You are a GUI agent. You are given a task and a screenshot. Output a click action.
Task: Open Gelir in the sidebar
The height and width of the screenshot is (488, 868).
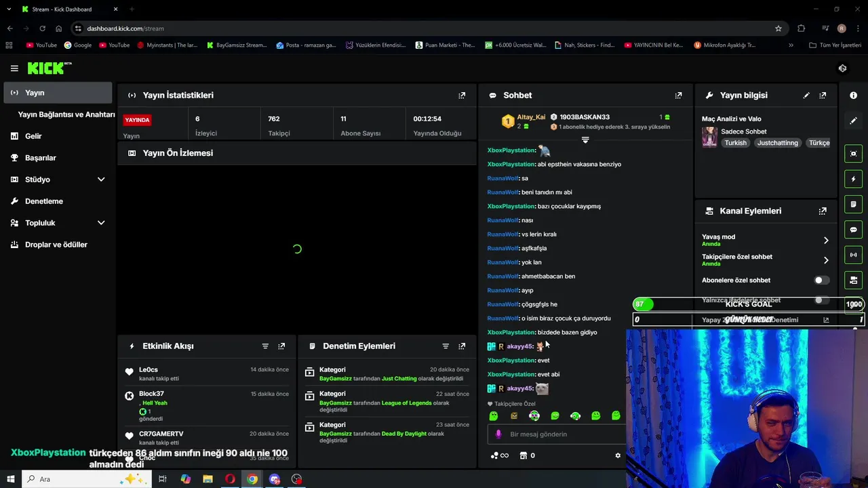[x=58, y=136]
